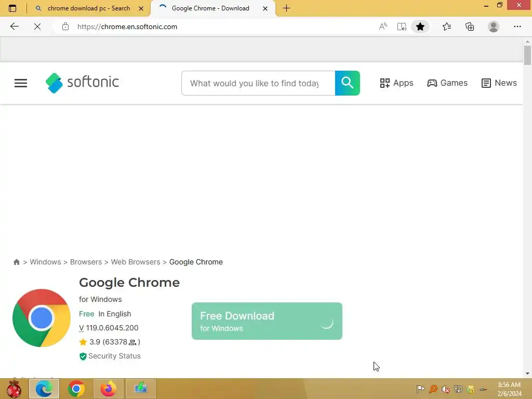This screenshot has height=399, width=532.
Task: Open the download manager taskbar icon
Action: (x=140, y=389)
